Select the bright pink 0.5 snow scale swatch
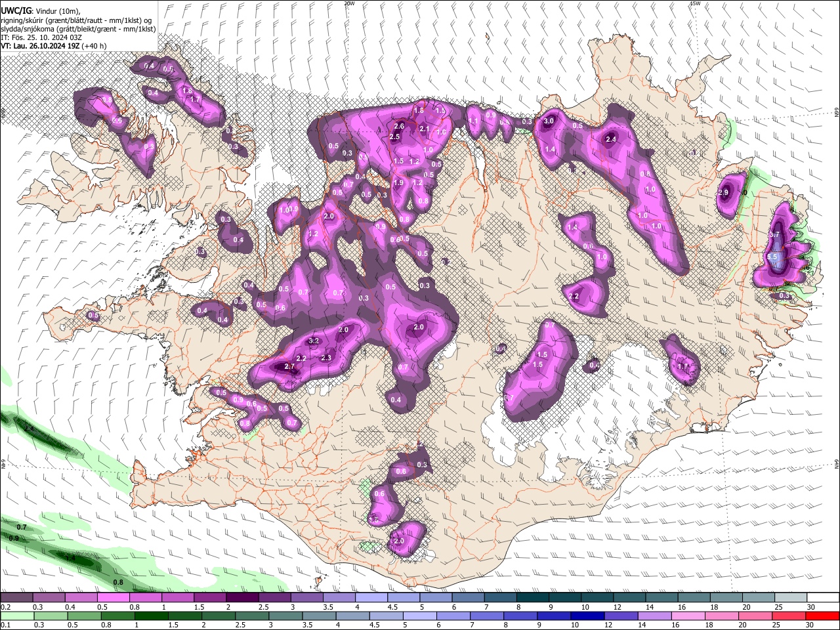Screen dimensions: 840x630 pos(113,598)
